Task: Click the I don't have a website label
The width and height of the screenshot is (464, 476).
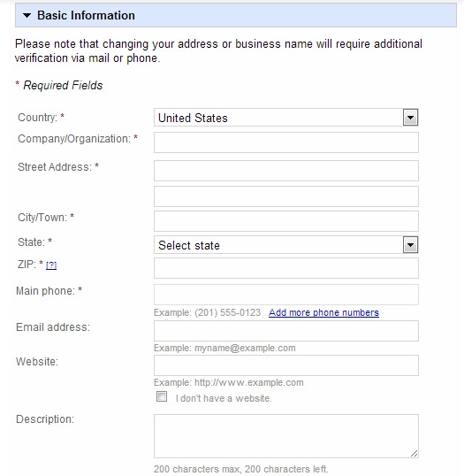Action: 224,398
